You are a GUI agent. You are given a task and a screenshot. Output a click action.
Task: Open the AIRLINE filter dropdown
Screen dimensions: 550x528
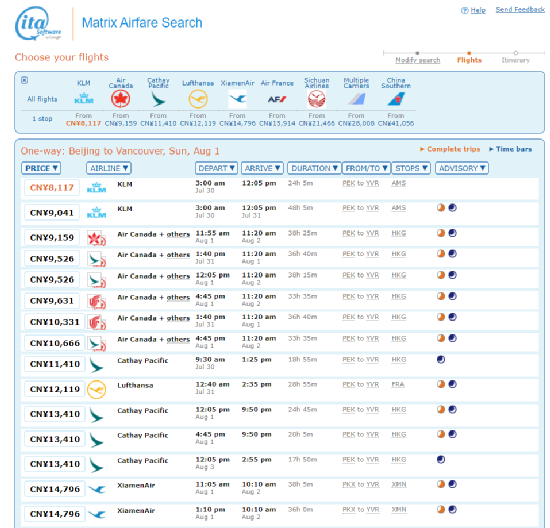109,168
